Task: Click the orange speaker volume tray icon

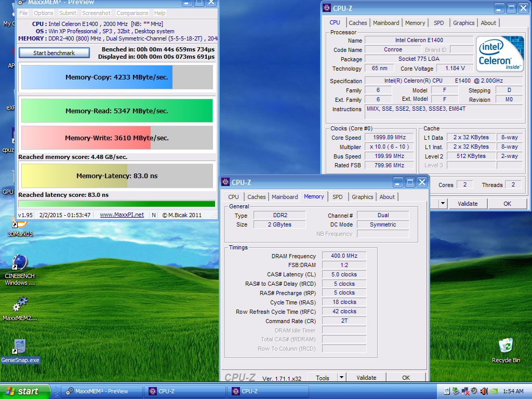Action: pos(484,391)
